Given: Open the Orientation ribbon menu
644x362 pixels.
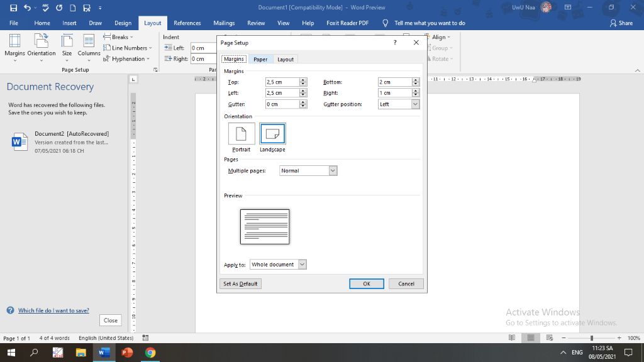Looking at the screenshot, I should (41, 48).
